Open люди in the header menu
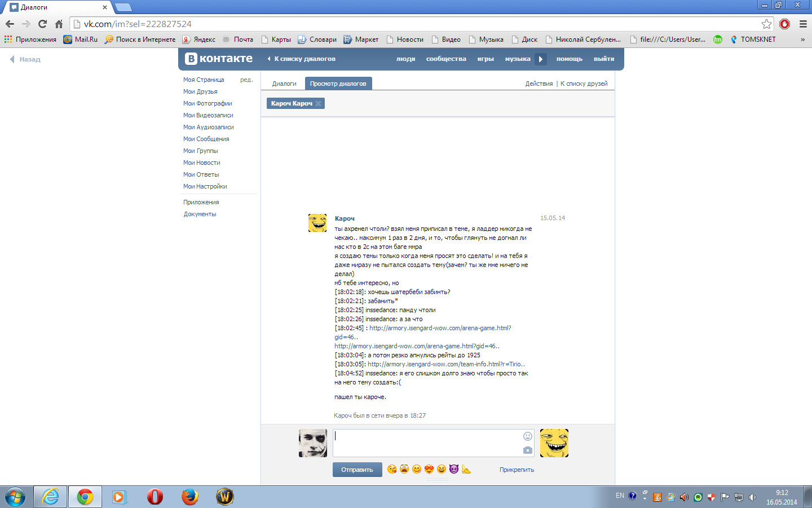The height and width of the screenshot is (508, 812). tap(405, 59)
